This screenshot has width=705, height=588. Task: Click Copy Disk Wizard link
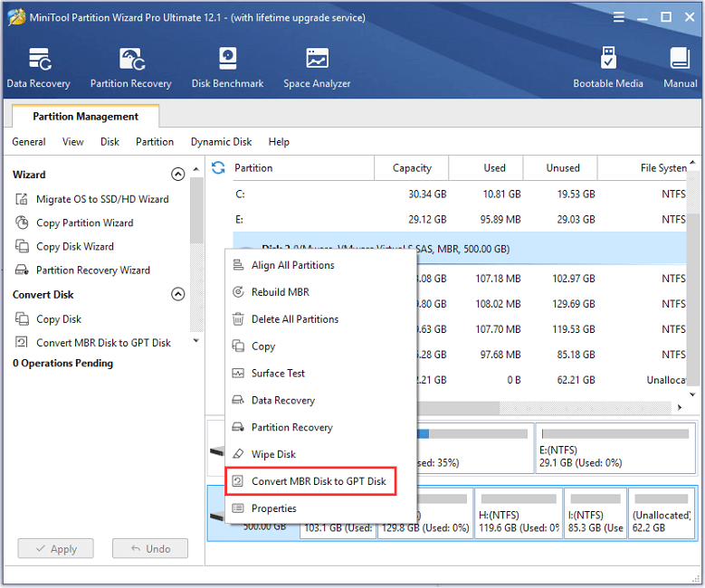coord(75,246)
